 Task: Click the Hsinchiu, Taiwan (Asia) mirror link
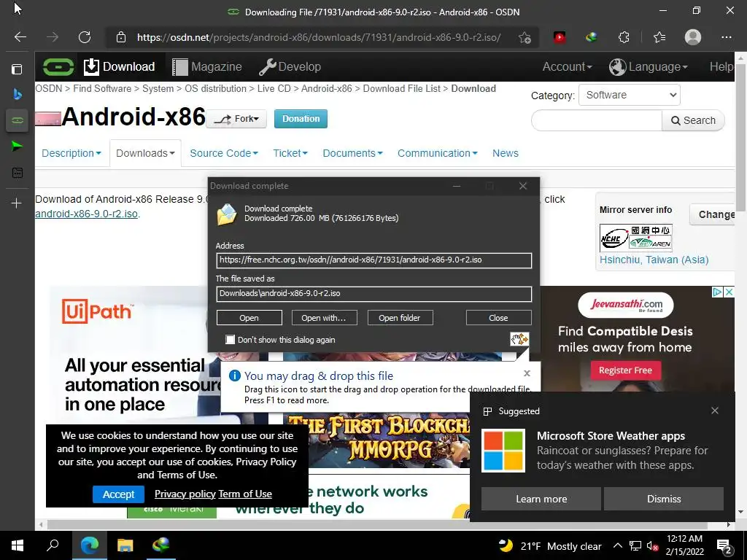tap(654, 260)
